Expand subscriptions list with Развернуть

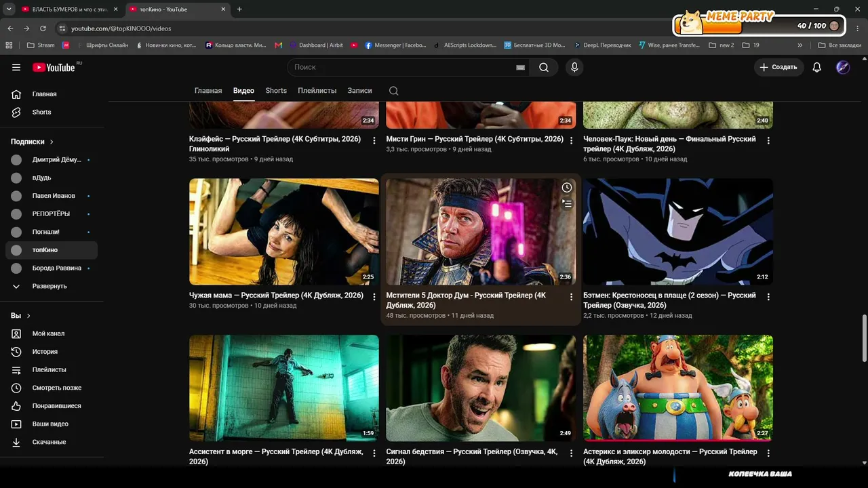(x=49, y=286)
